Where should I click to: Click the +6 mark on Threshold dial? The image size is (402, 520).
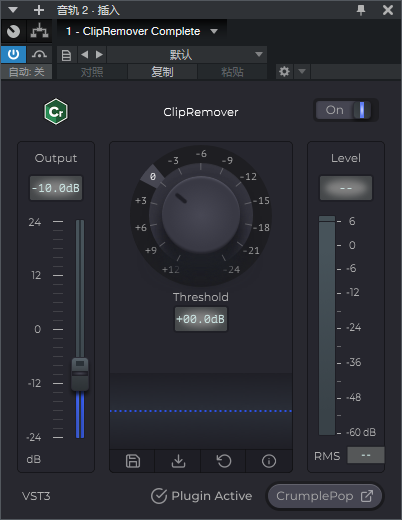pos(141,228)
